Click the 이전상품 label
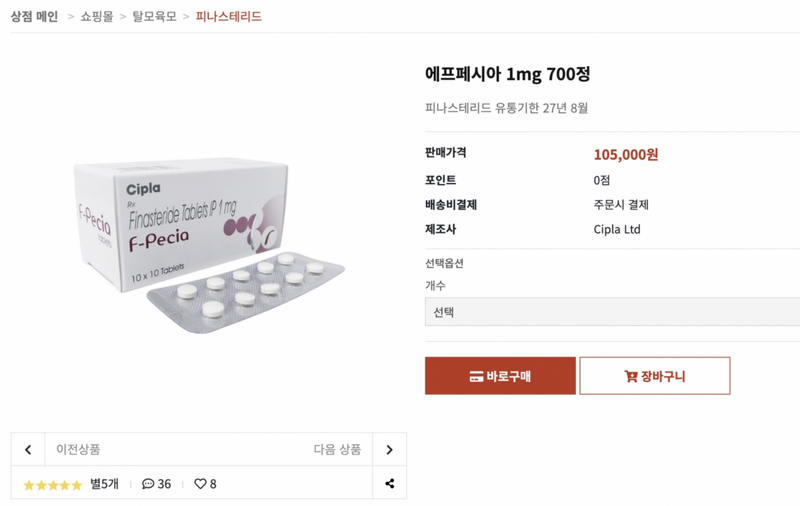 pyautogui.click(x=78, y=450)
